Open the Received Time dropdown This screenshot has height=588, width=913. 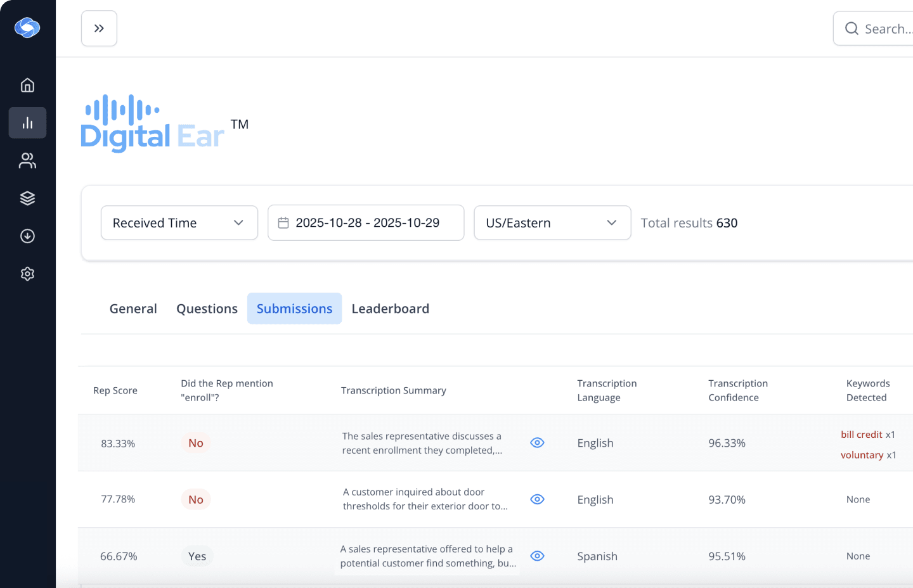pyautogui.click(x=179, y=223)
